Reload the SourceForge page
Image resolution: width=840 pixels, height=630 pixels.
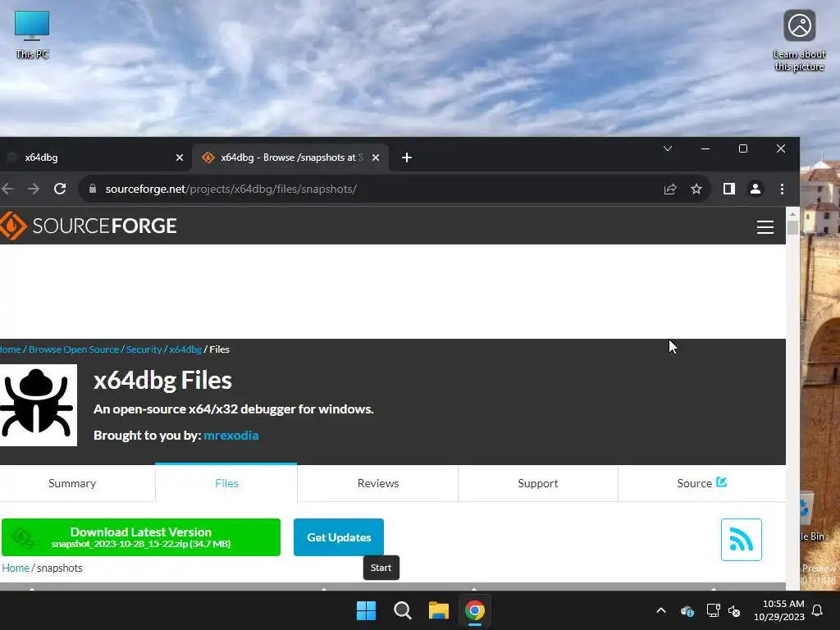[x=60, y=189]
